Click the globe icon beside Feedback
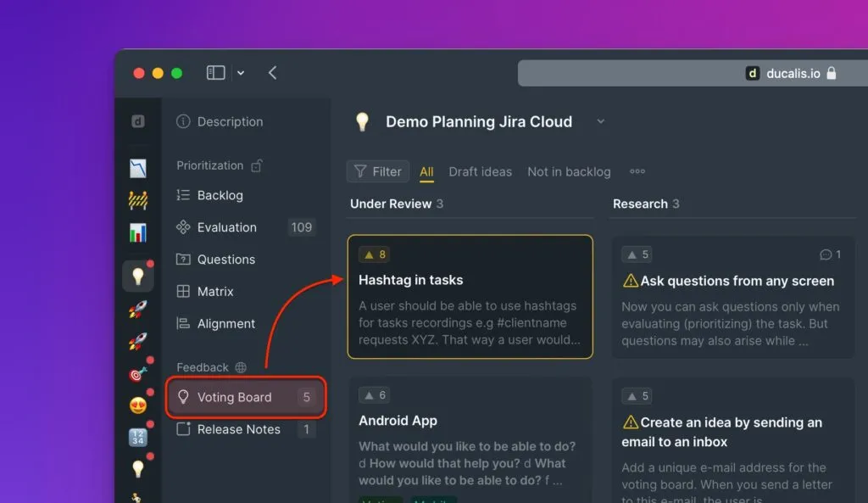 [x=241, y=367]
